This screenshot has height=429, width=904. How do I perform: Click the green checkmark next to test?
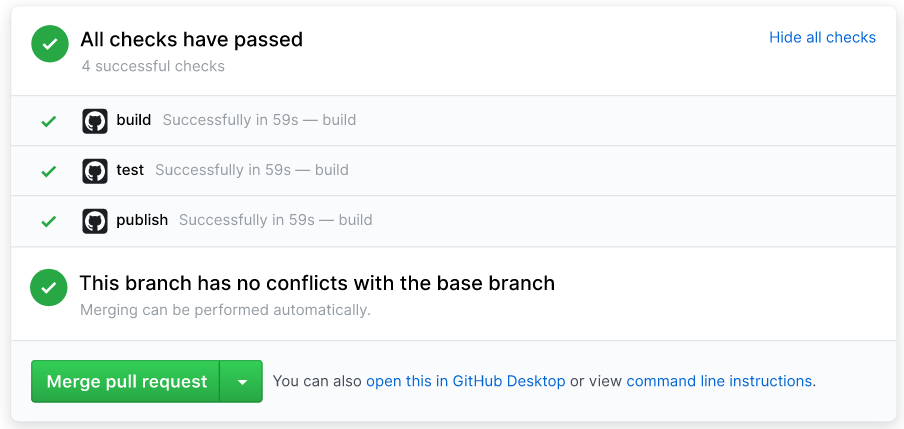click(x=48, y=171)
